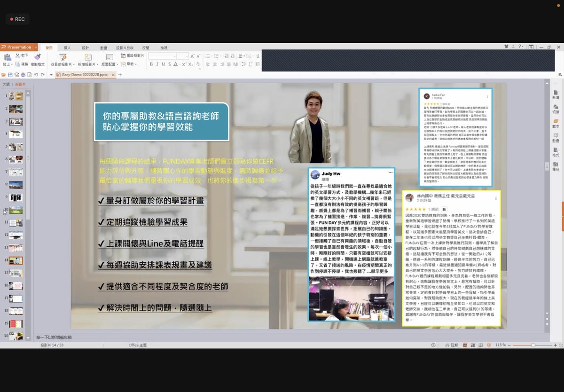
Task: Select the Format Painter (複製格式) brush
Action: pyautogui.click(x=38, y=57)
